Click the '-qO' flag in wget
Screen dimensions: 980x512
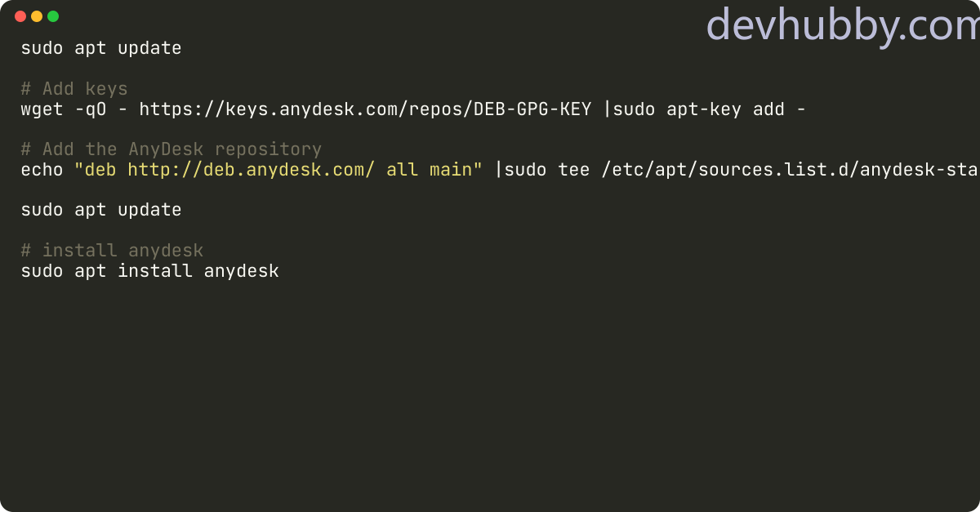[91, 109]
